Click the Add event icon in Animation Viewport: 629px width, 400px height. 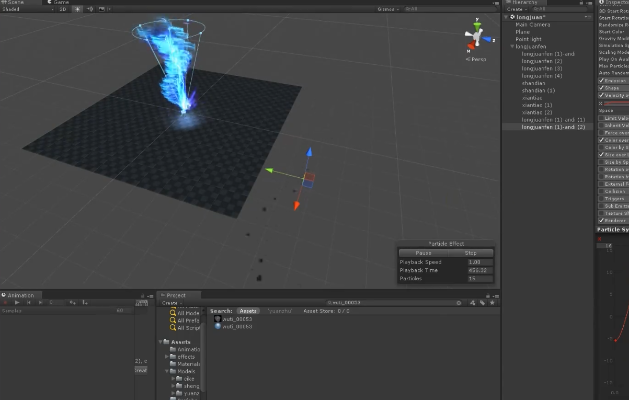click(x=85, y=303)
